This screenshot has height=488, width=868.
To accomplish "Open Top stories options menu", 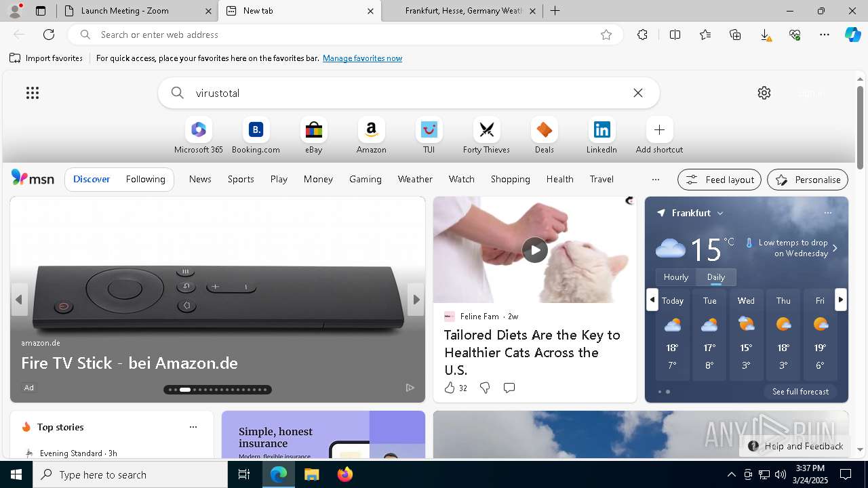I will click(x=193, y=427).
